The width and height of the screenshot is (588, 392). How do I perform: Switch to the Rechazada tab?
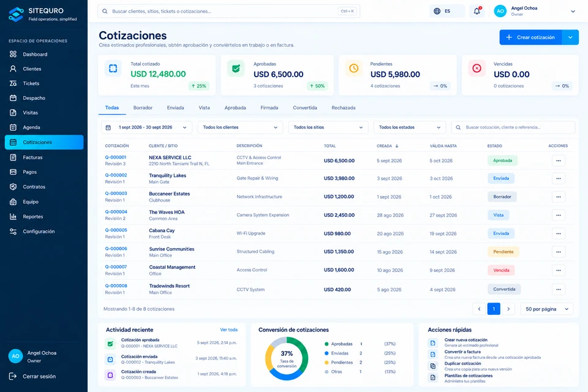click(344, 108)
